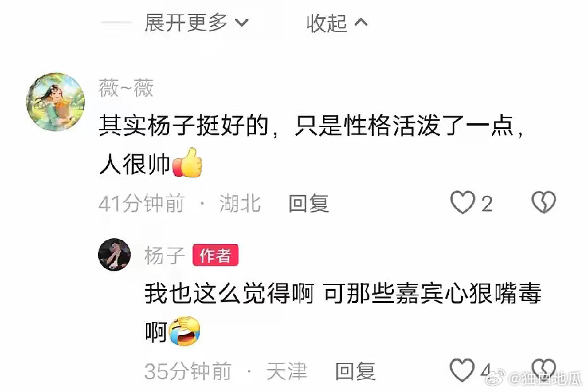Click the comment text 其实杨子挺好的
This screenshot has height=392, width=588.
pyautogui.click(x=184, y=125)
